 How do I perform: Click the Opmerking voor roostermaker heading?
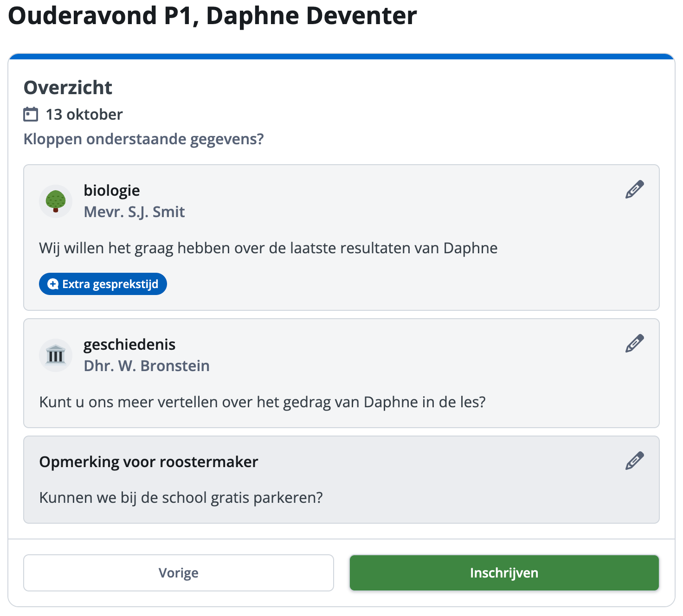(148, 462)
